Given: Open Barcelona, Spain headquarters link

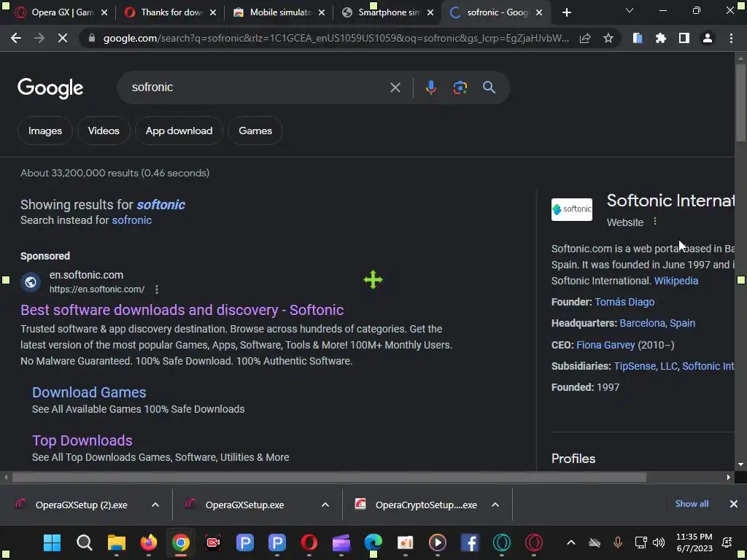Looking at the screenshot, I should click(657, 323).
